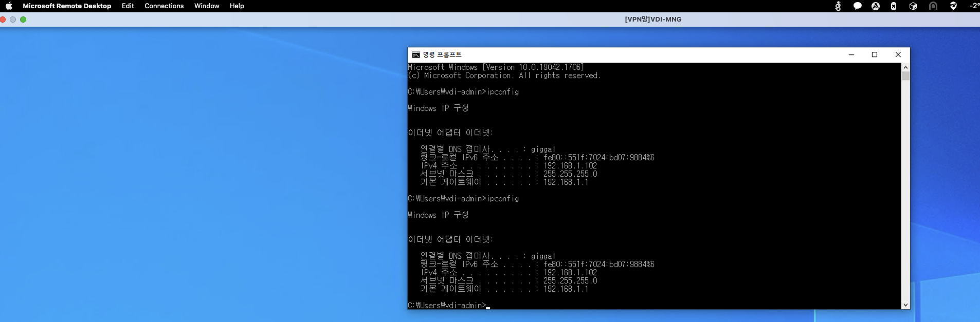Click the Microsoft Corporation copyright line

(x=504, y=75)
